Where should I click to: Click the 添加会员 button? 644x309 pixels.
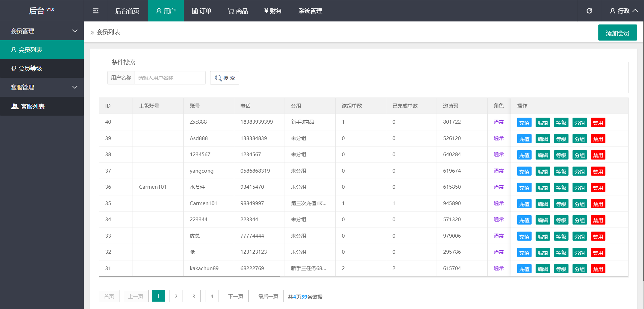[x=617, y=33]
